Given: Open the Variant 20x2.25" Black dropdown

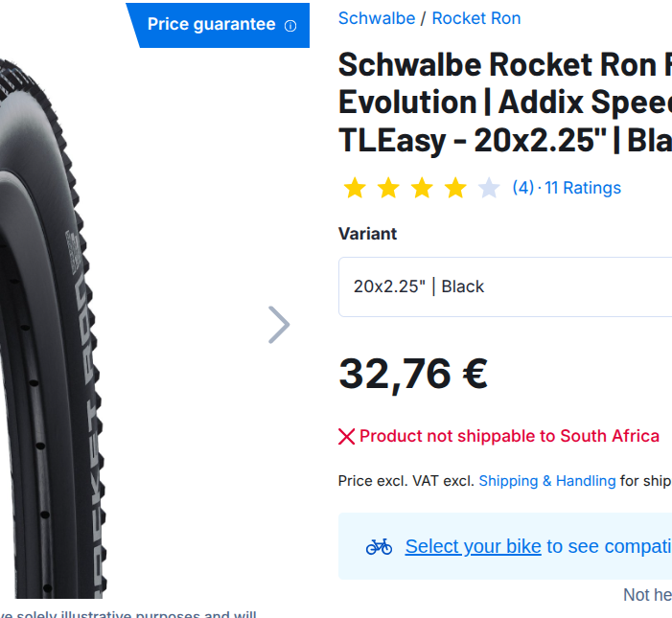Looking at the screenshot, I should 505,286.
